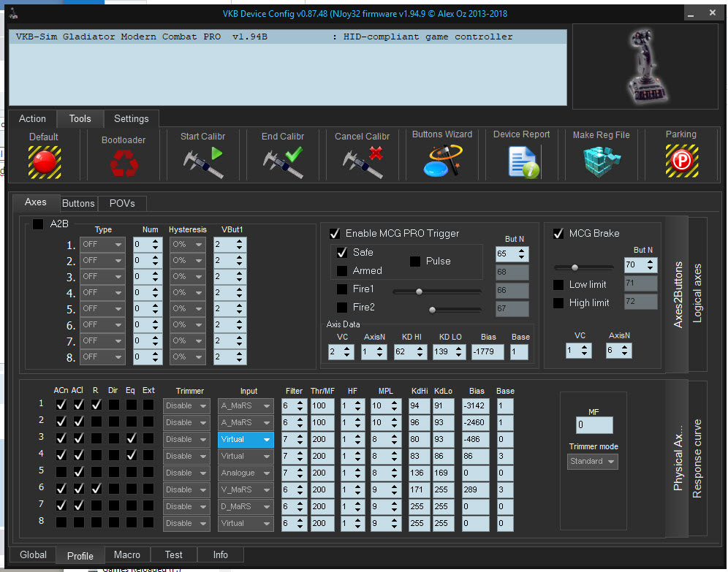Select the Axes2Buttons vertical tab

(x=678, y=294)
